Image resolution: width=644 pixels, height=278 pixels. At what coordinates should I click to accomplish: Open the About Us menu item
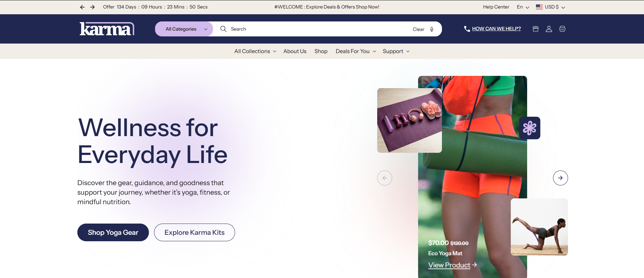(x=295, y=51)
